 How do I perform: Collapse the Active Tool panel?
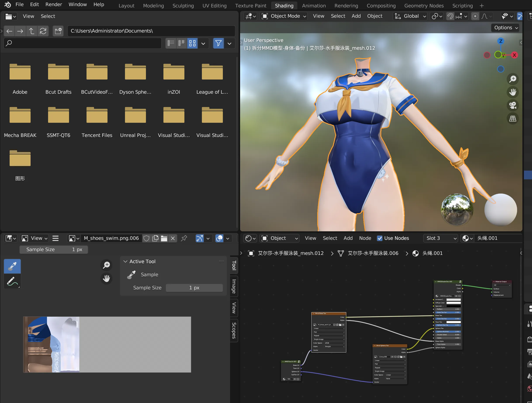point(125,261)
